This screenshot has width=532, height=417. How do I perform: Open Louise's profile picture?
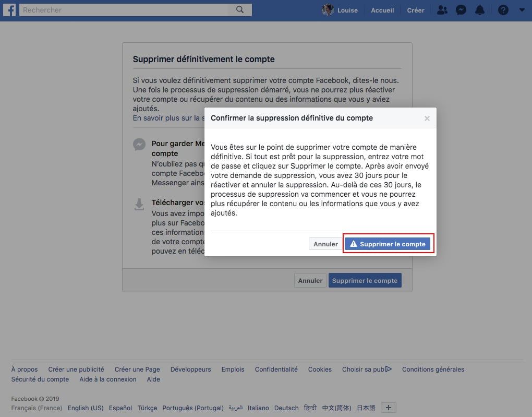(x=328, y=10)
